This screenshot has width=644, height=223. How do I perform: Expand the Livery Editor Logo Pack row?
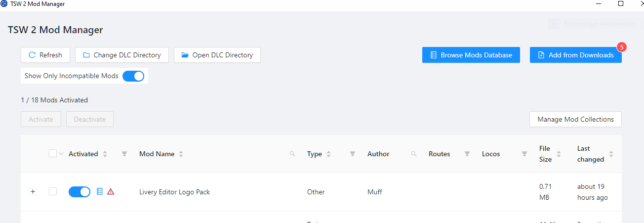click(x=33, y=192)
